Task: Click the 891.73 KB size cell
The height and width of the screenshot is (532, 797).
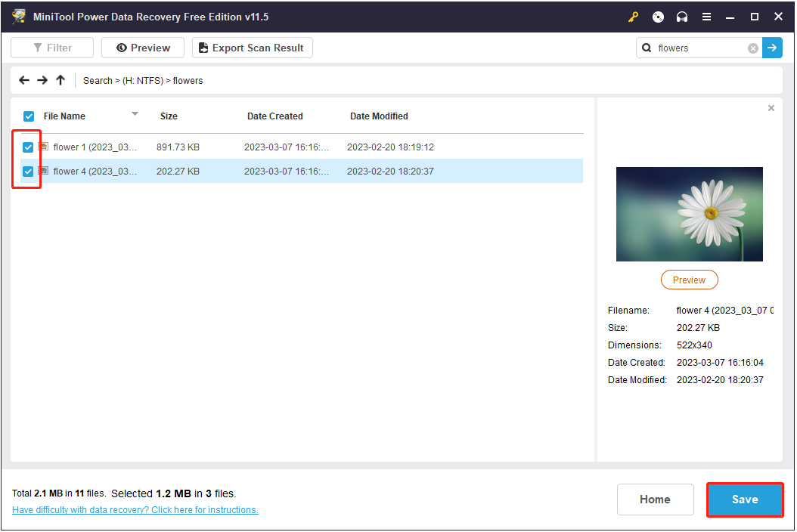Action: (178, 147)
